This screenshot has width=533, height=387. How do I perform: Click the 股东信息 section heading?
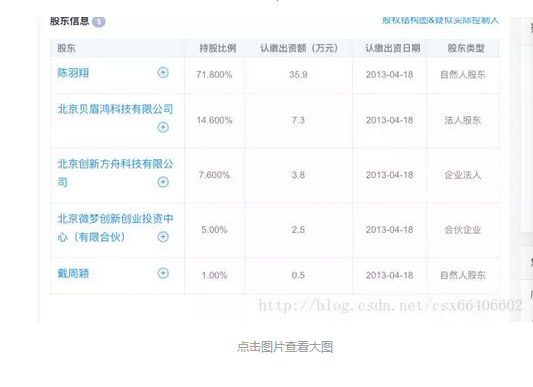pos(69,21)
